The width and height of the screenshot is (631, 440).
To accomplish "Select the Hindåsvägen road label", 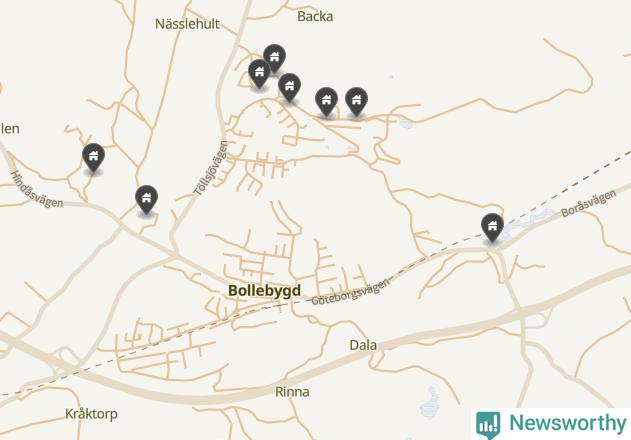I will tap(37, 189).
